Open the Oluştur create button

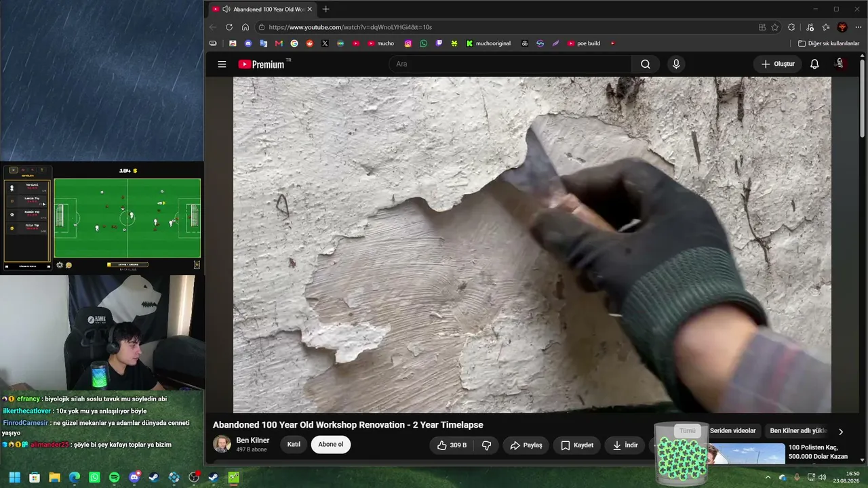point(778,64)
